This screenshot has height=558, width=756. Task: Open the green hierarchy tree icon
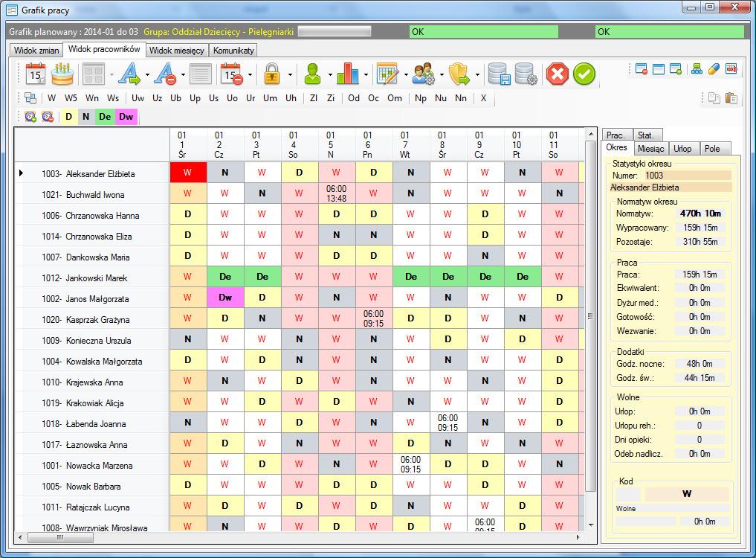697,69
